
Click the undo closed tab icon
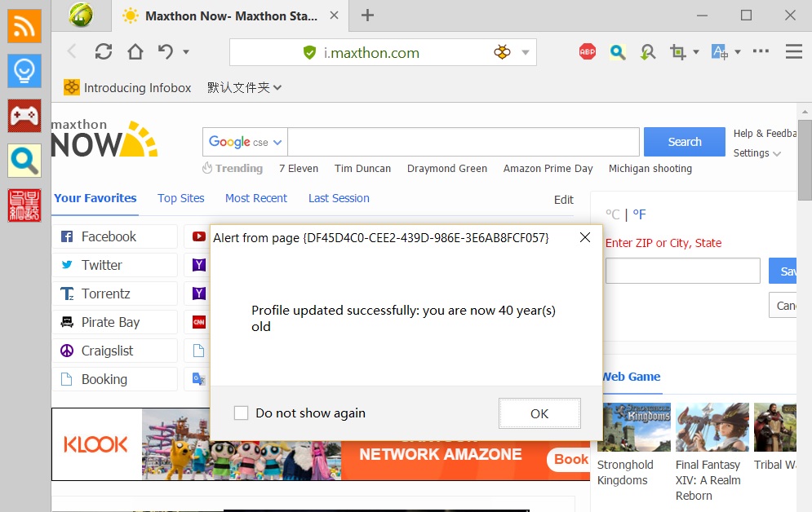point(166,51)
